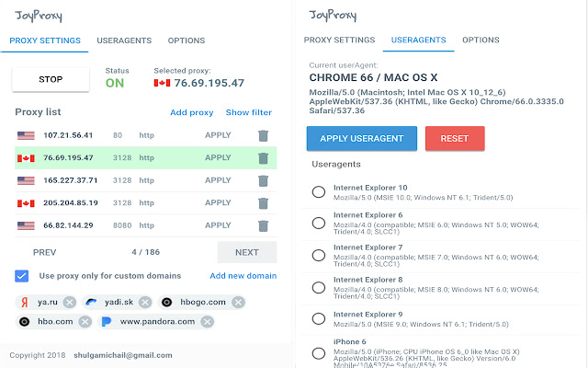Image resolution: width=588 pixels, height=368 pixels.
Task: Switch to PROXY SETTINGS tab in right panel
Action: 339,40
